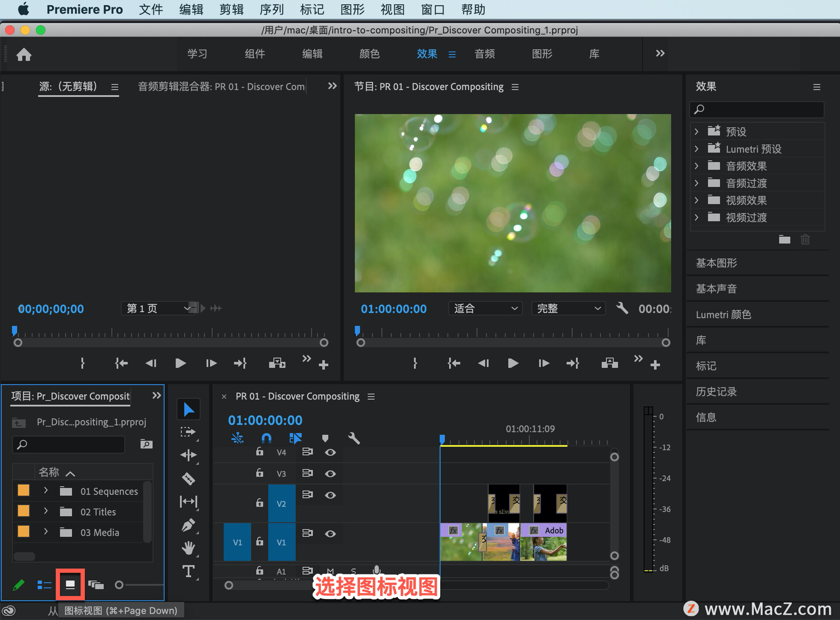Select the Selection tool arrow
Image resolution: width=840 pixels, height=620 pixels.
189,409
